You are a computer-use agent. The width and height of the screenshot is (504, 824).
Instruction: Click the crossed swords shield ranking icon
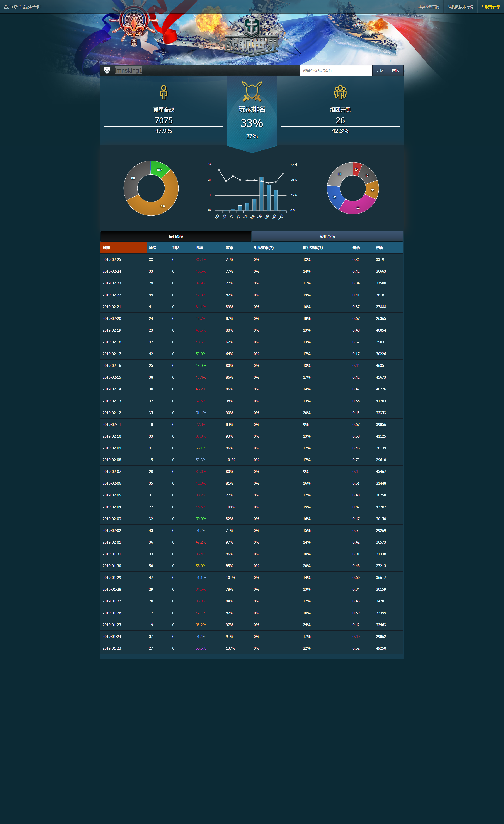click(x=252, y=91)
